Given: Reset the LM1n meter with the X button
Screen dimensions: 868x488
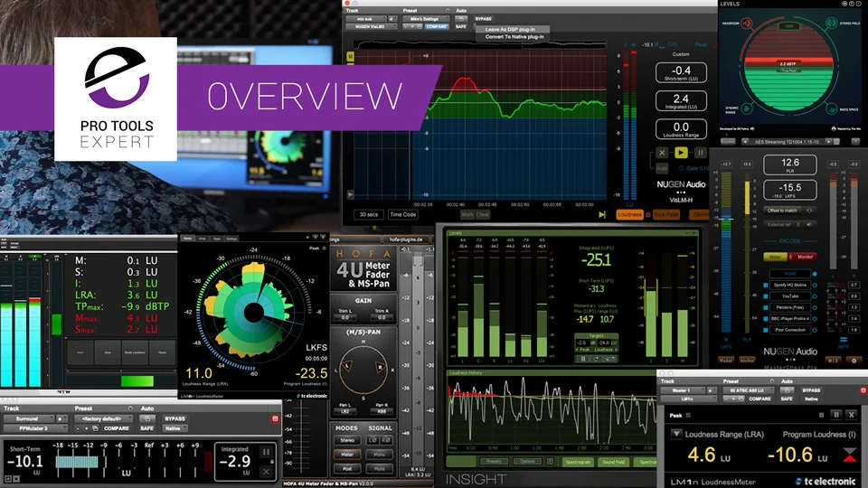Looking at the screenshot, I should (x=852, y=415).
